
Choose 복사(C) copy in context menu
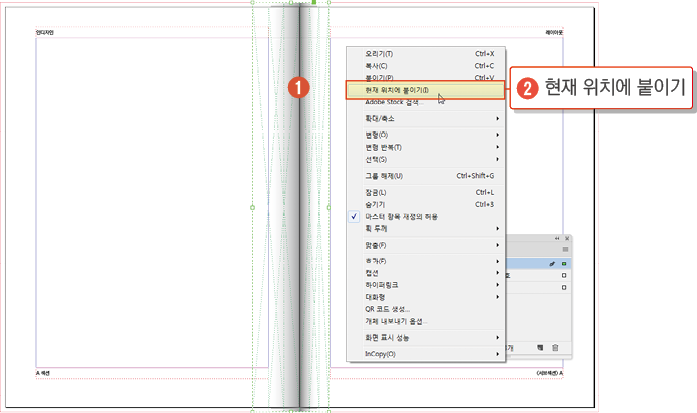(x=426, y=66)
